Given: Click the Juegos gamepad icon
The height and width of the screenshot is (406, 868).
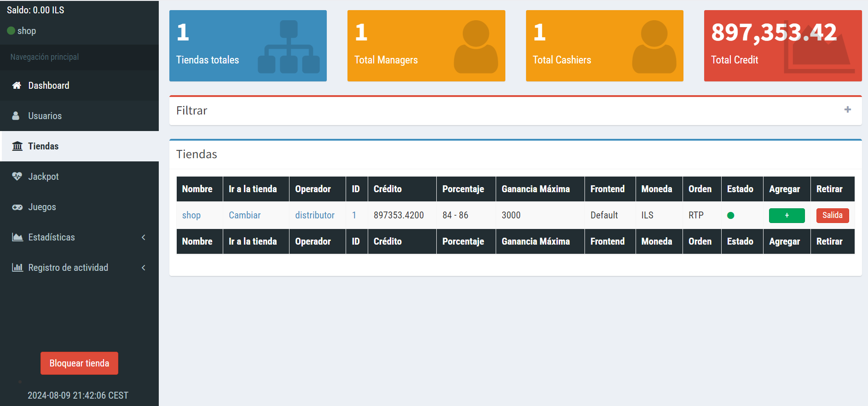Looking at the screenshot, I should point(17,207).
